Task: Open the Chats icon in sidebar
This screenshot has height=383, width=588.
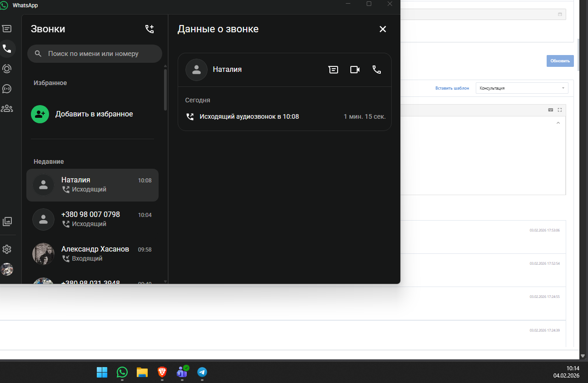Action: point(7,29)
